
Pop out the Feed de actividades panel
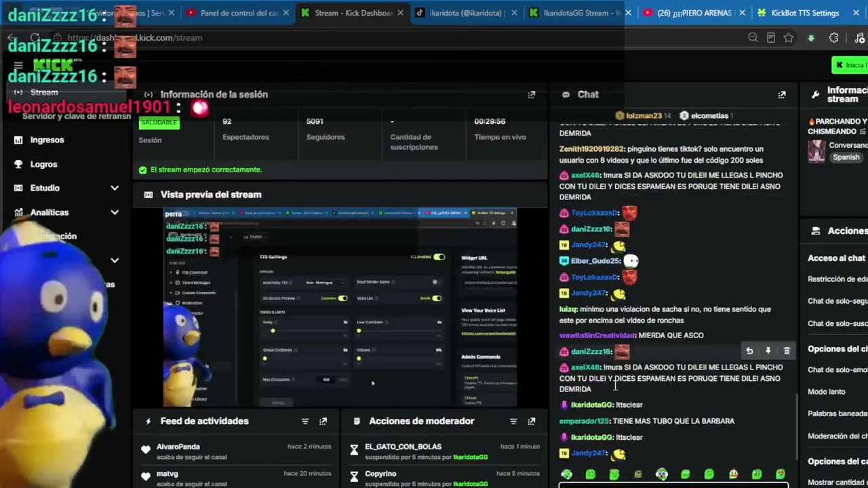[x=323, y=422]
